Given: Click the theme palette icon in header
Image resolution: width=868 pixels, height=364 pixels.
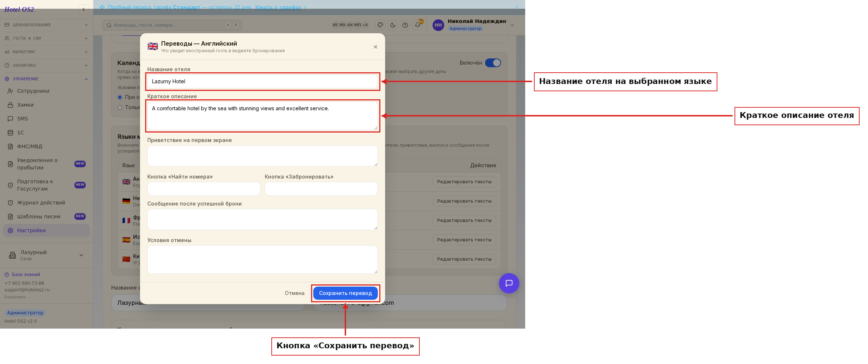Looking at the screenshot, I should 380,25.
